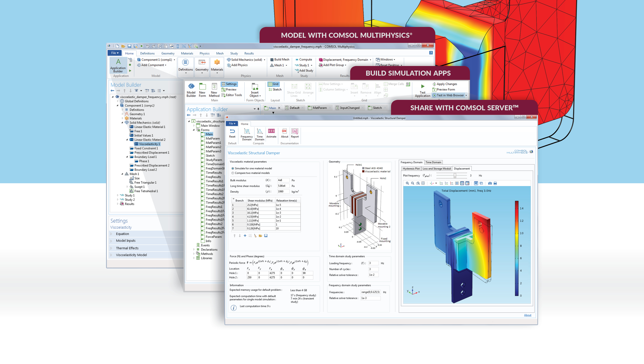Open Component 1 (comp1) dropdown

(x=174, y=60)
